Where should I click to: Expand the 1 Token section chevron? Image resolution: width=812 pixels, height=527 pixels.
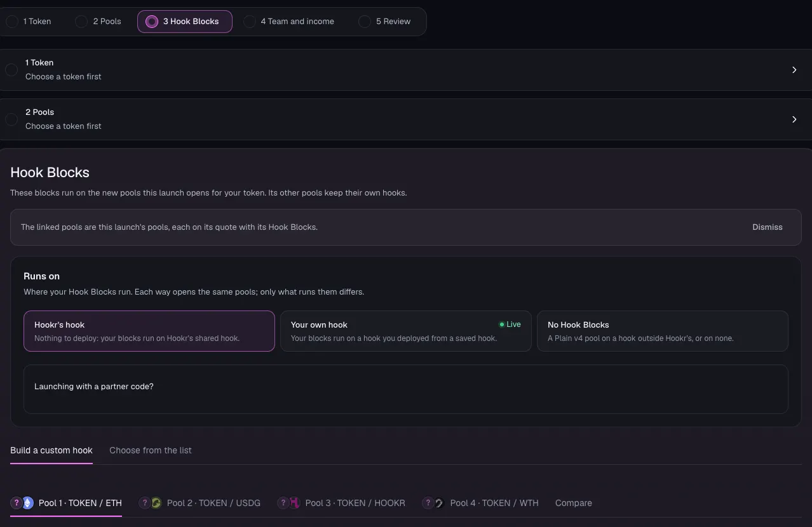(x=794, y=70)
